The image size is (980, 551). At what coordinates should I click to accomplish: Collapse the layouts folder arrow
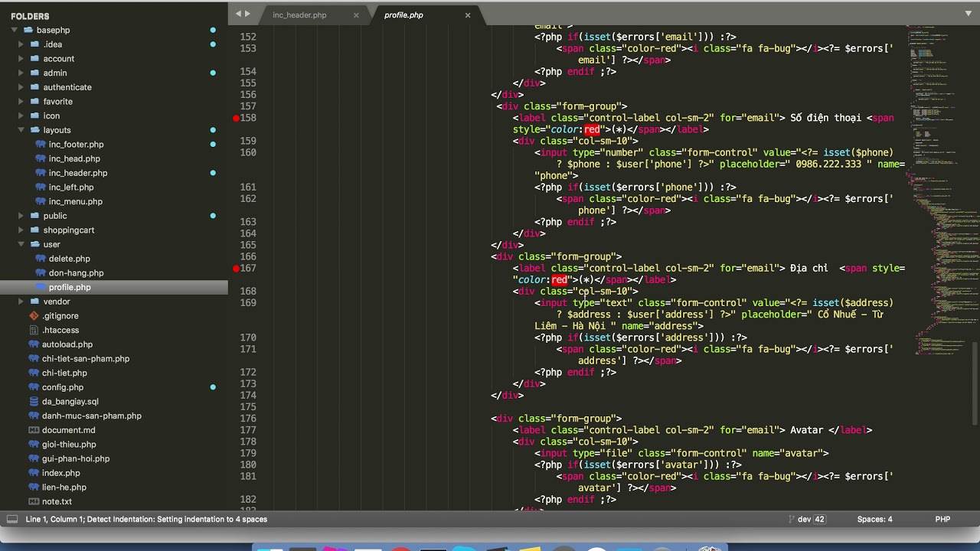pos(21,130)
